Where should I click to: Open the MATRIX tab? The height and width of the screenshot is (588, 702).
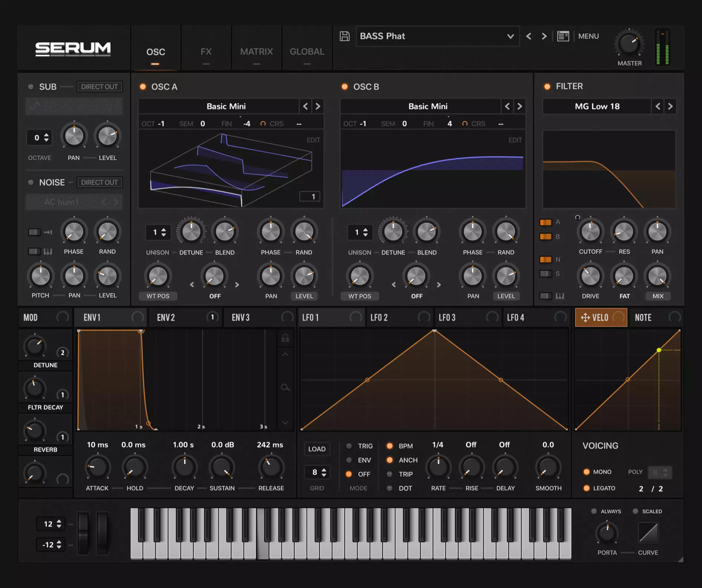click(256, 52)
